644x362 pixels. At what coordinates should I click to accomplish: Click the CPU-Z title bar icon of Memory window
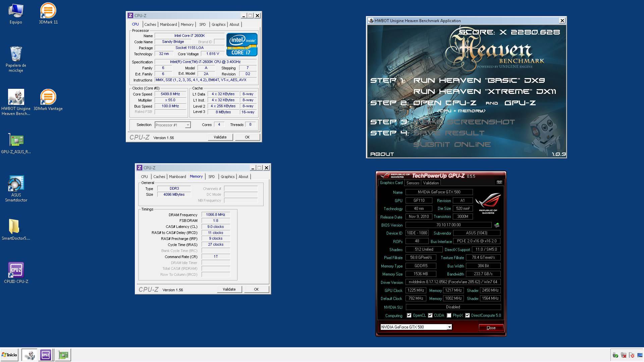click(140, 168)
